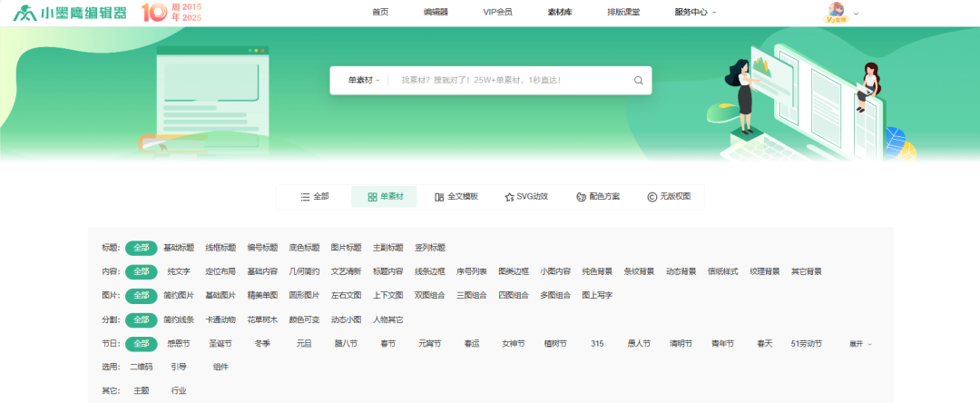This screenshot has width=980, height=403.
Task: Choose 序号列表 content filter
Action: tap(472, 271)
